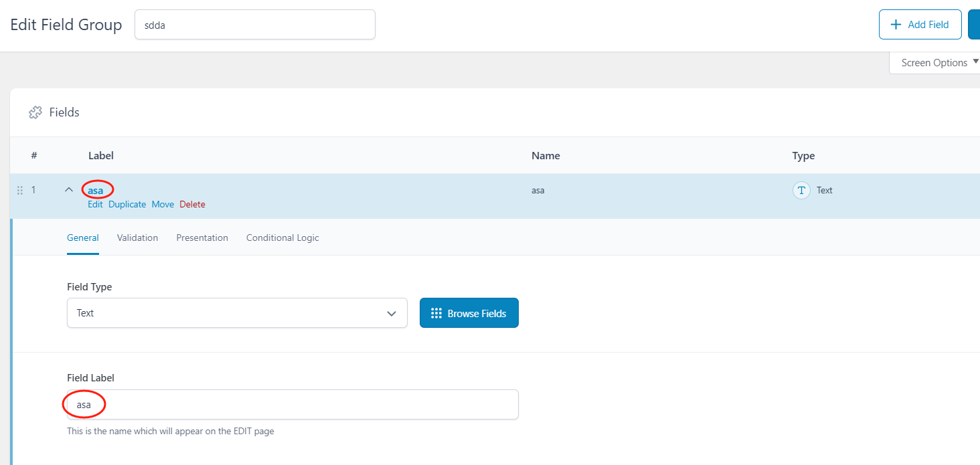
Task: Click the Edit link under asa
Action: 95,205
